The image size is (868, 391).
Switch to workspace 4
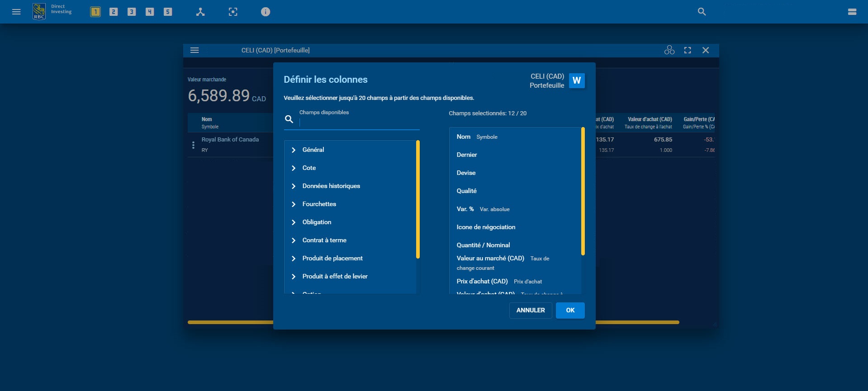[150, 12]
